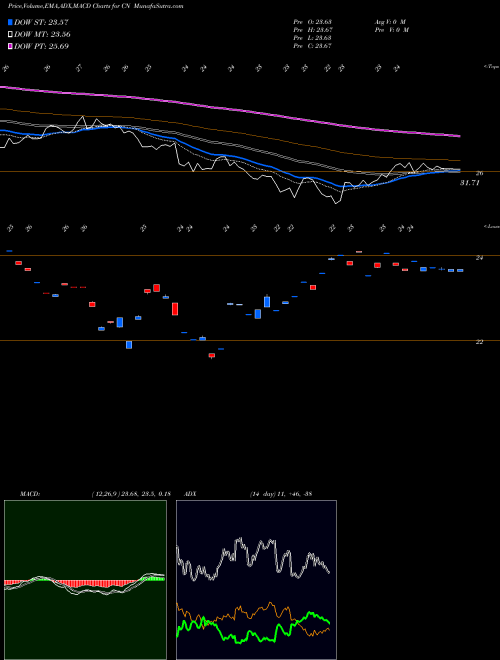Screen dimensions: 500x660
Task: Click the 'ADX' panel heading
Action: coord(191,494)
